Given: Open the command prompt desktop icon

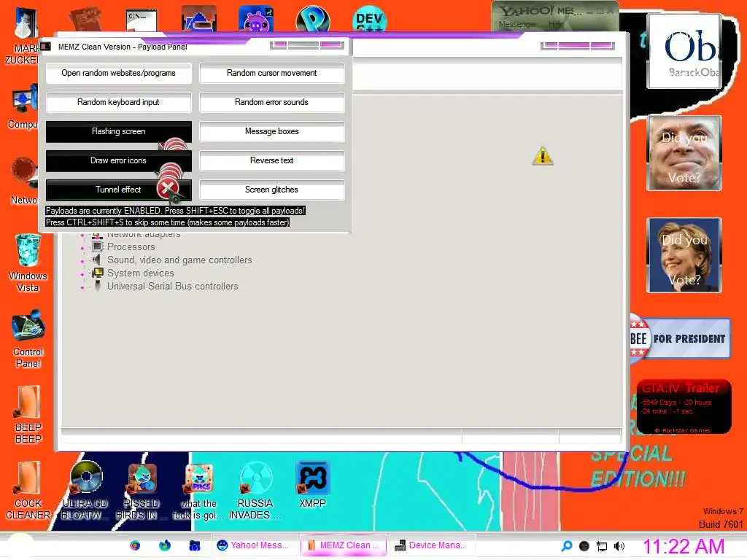Looking at the screenshot, I should pos(142,20).
